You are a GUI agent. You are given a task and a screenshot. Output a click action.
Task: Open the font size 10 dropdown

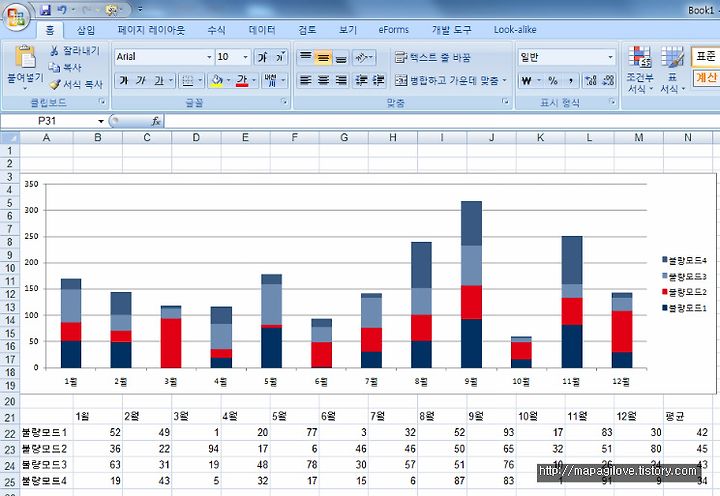pyautogui.click(x=246, y=57)
